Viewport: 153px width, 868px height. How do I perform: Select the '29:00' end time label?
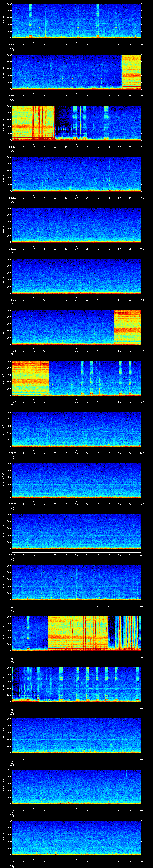[141, 759]
